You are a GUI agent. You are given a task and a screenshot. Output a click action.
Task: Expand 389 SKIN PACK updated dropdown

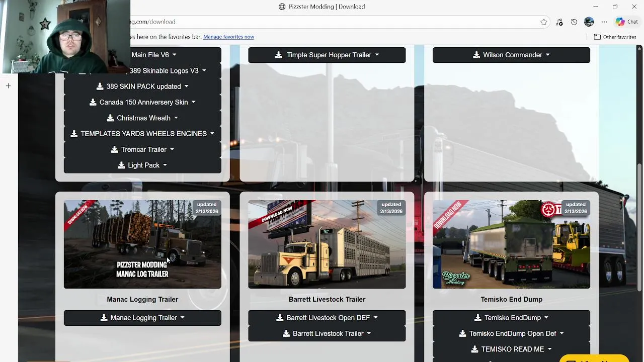point(142,86)
